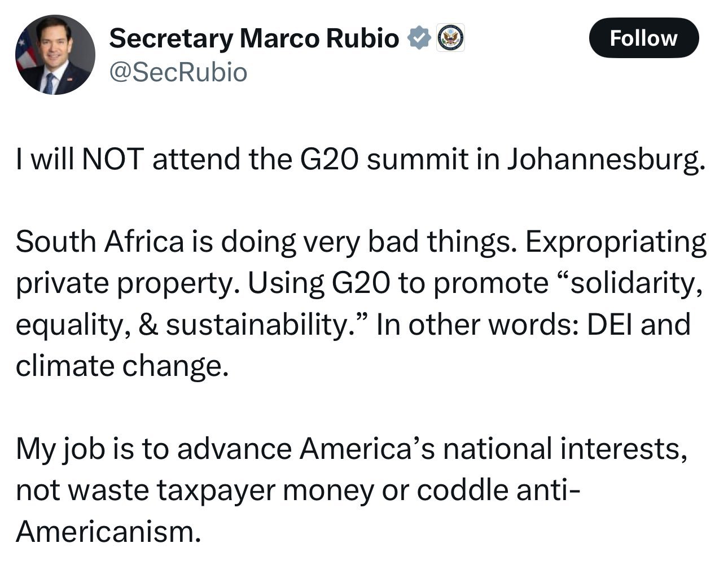
Task: Click the words climate change in the tweet
Action: click(122, 366)
